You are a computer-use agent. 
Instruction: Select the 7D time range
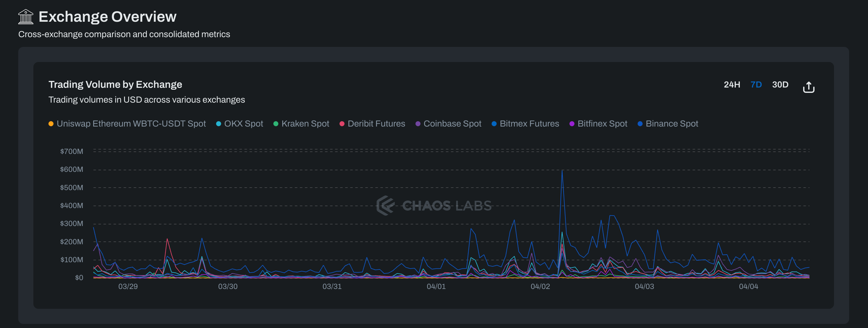756,85
